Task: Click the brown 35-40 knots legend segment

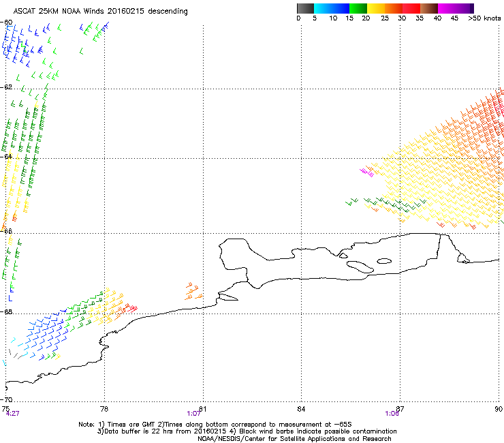Action: point(429,8)
